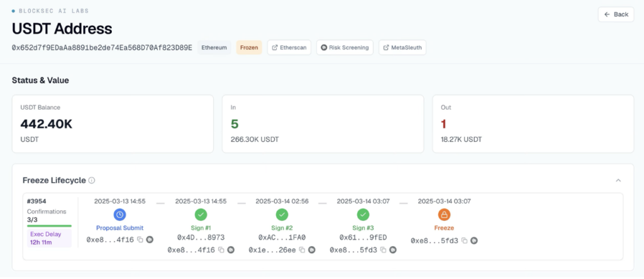Click the Sign #3 green checkmark icon
644x279 pixels.
point(363,214)
